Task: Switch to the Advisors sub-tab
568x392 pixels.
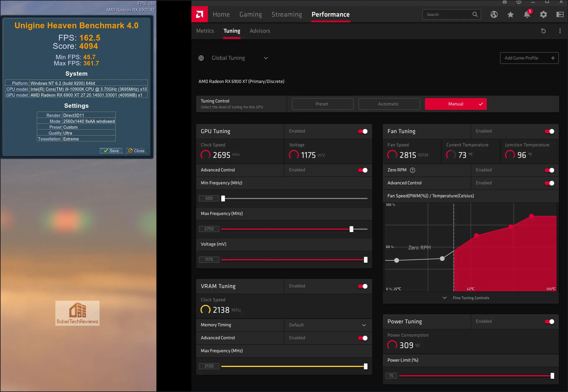Action: tap(260, 31)
